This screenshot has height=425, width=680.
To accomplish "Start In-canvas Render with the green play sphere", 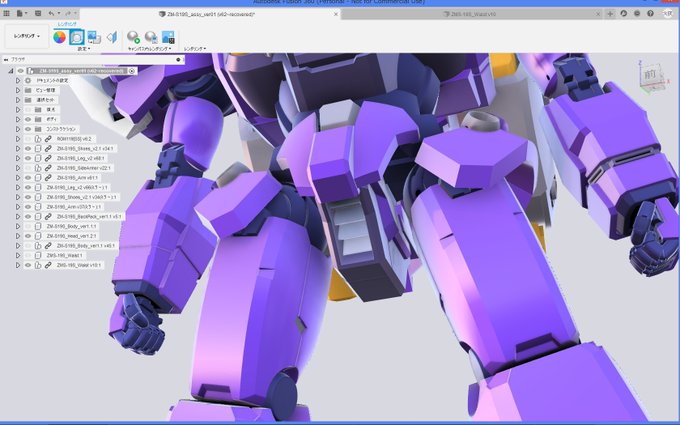I will coord(133,37).
